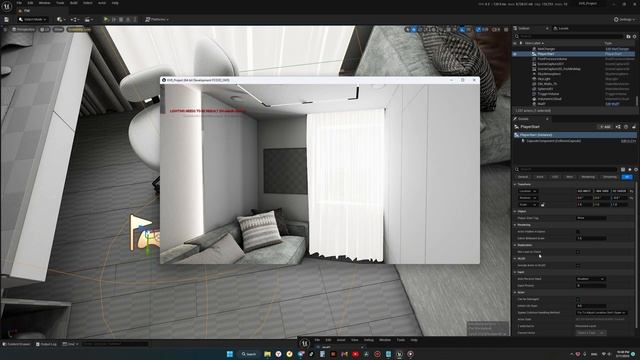The image size is (640, 360).
Task: Open the Location type dropdown
Action: point(528,191)
